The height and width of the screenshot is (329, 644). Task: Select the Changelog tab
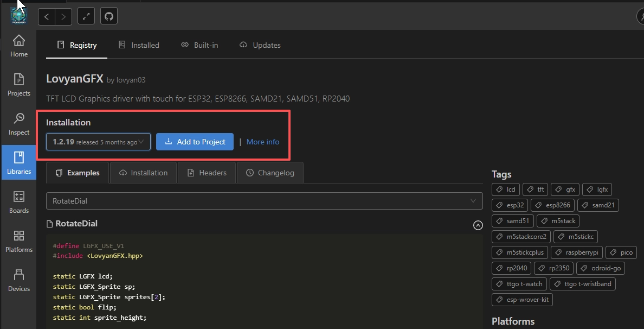tap(271, 173)
